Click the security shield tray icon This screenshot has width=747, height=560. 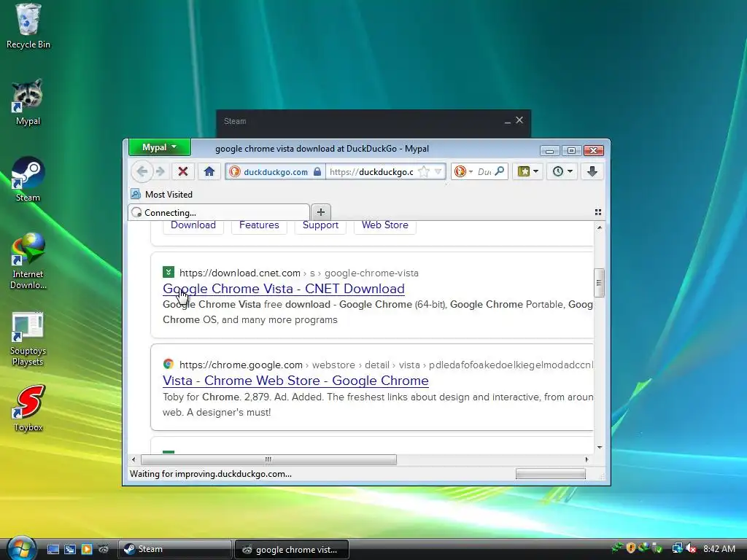pyautogui.click(x=631, y=548)
